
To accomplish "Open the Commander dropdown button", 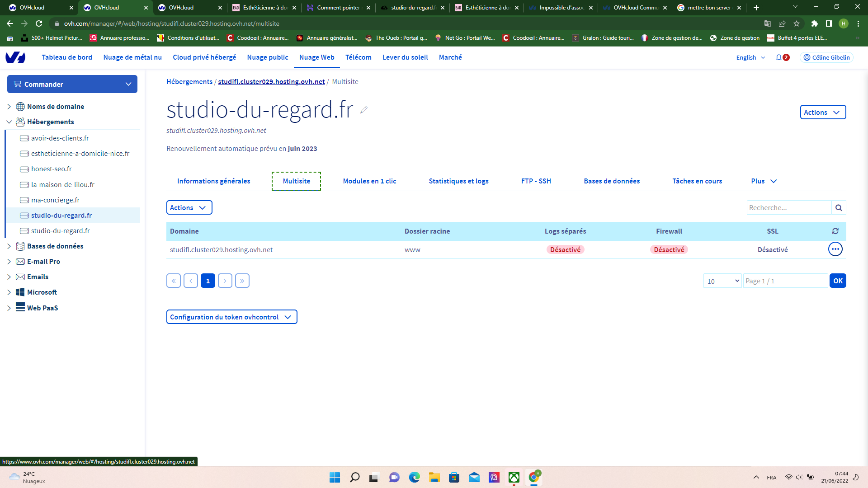I will (72, 84).
